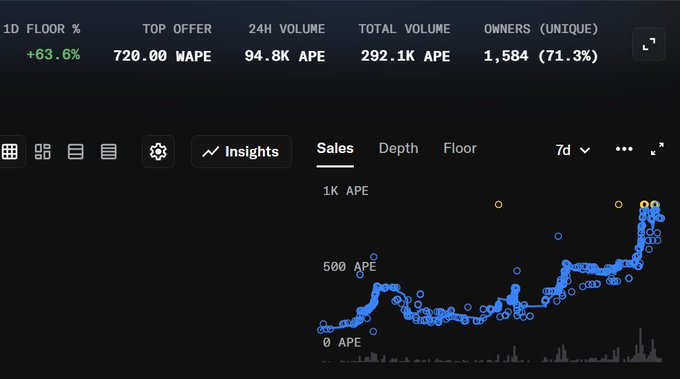Click the 1K APE axis label
Image resolution: width=680 pixels, height=379 pixels.
(346, 191)
